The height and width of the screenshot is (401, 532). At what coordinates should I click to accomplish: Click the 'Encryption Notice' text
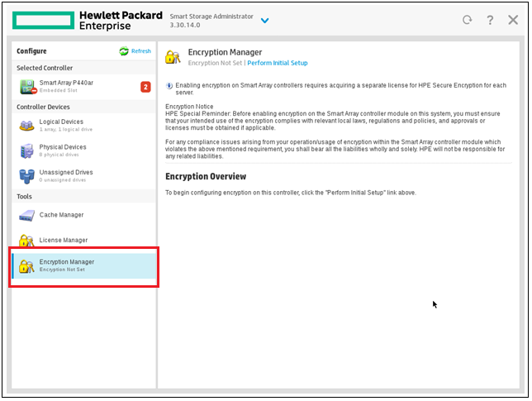[189, 107]
